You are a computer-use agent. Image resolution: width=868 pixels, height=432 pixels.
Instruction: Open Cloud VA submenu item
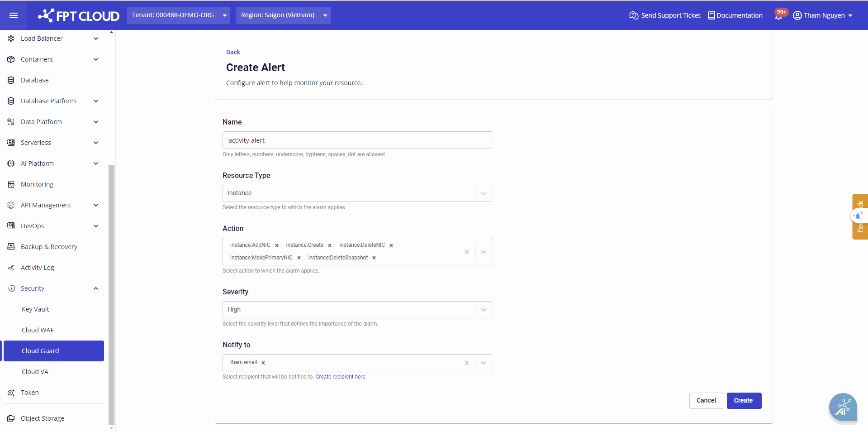(x=53, y=372)
